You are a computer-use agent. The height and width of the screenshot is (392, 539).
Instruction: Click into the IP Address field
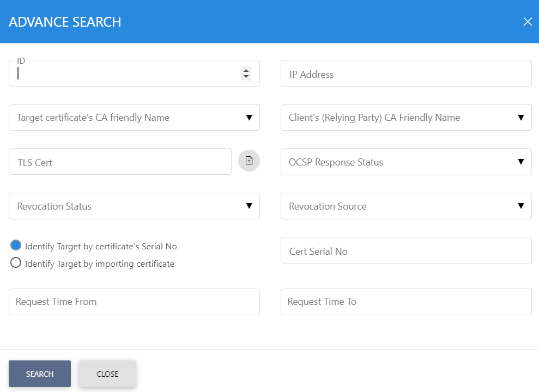point(406,74)
